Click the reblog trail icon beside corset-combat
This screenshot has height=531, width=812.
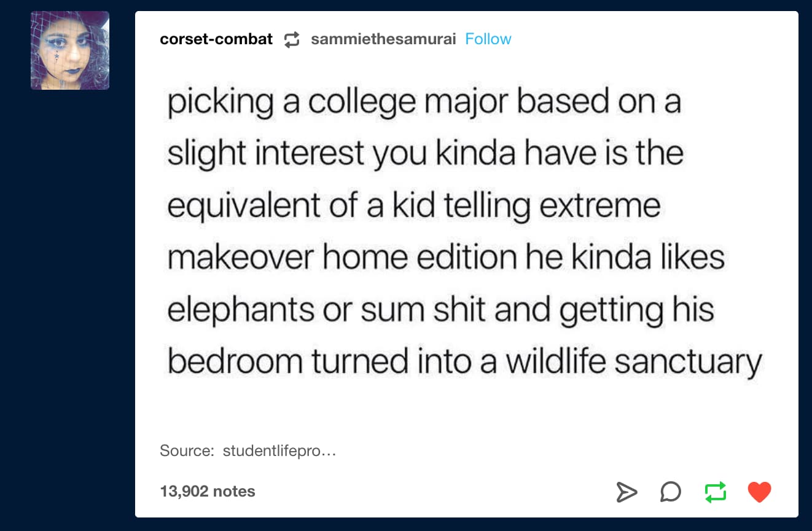pyautogui.click(x=292, y=39)
